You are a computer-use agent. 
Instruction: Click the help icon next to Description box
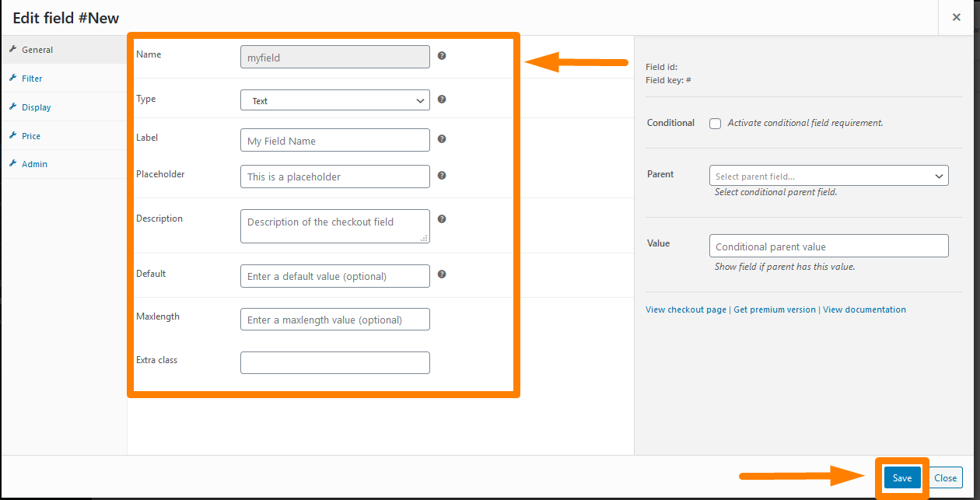tap(441, 219)
